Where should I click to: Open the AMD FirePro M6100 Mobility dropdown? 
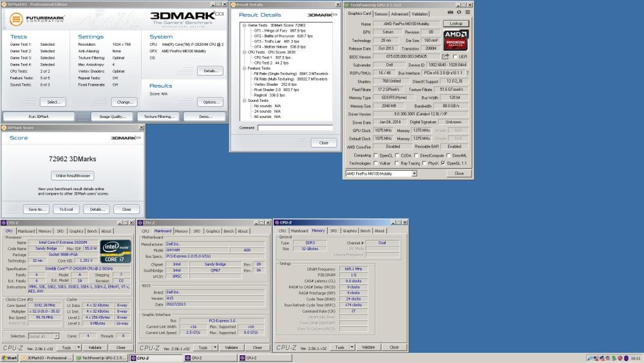(x=414, y=173)
